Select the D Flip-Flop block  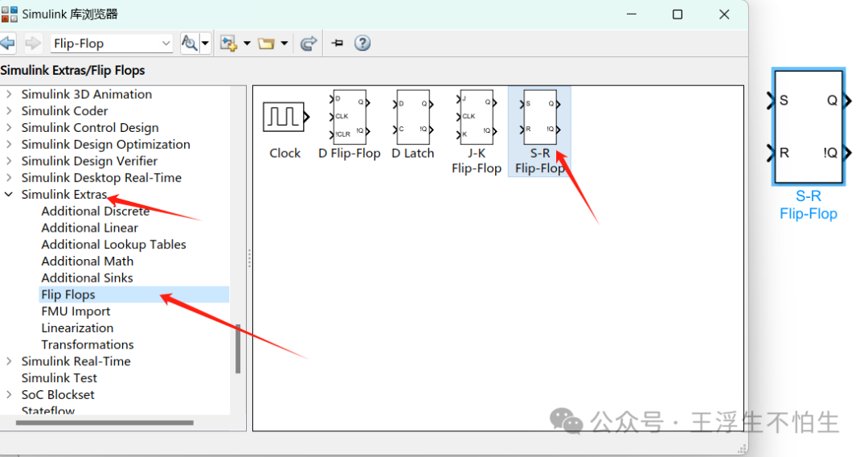350,126
